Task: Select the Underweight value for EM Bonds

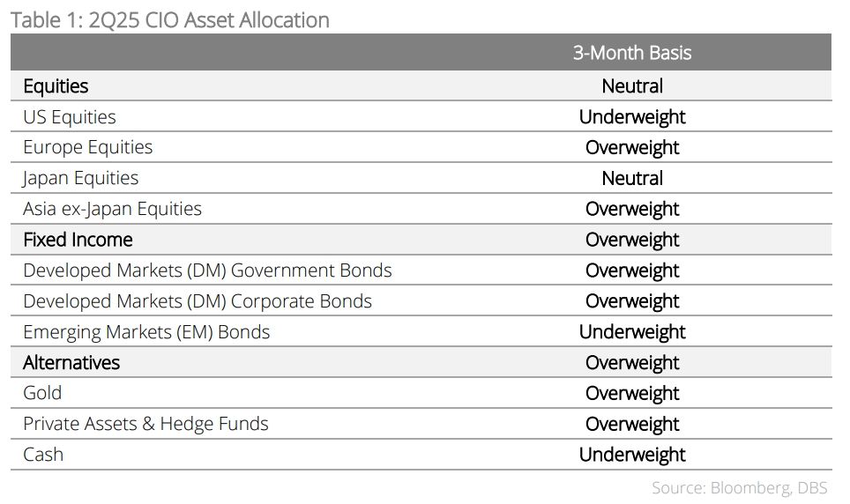Action: (x=632, y=332)
